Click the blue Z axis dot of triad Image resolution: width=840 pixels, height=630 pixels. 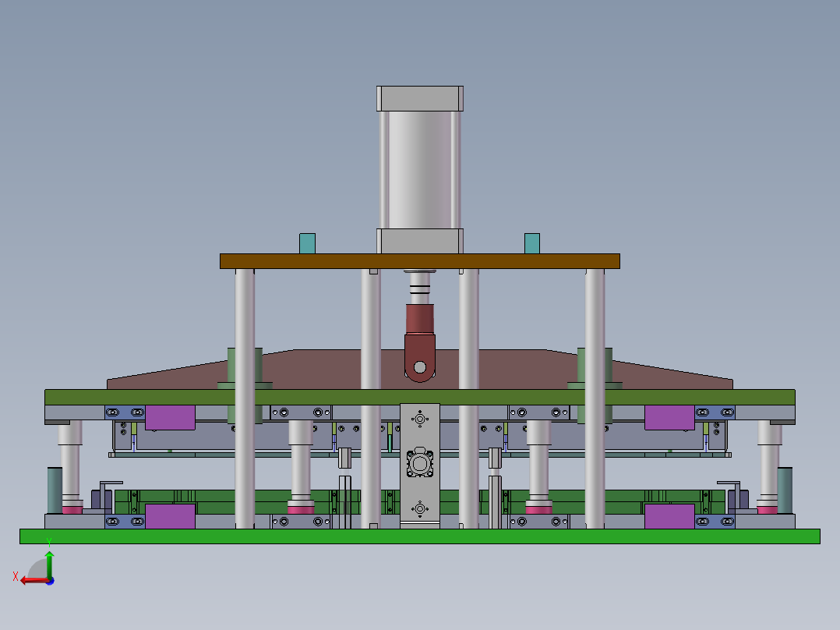51,581
